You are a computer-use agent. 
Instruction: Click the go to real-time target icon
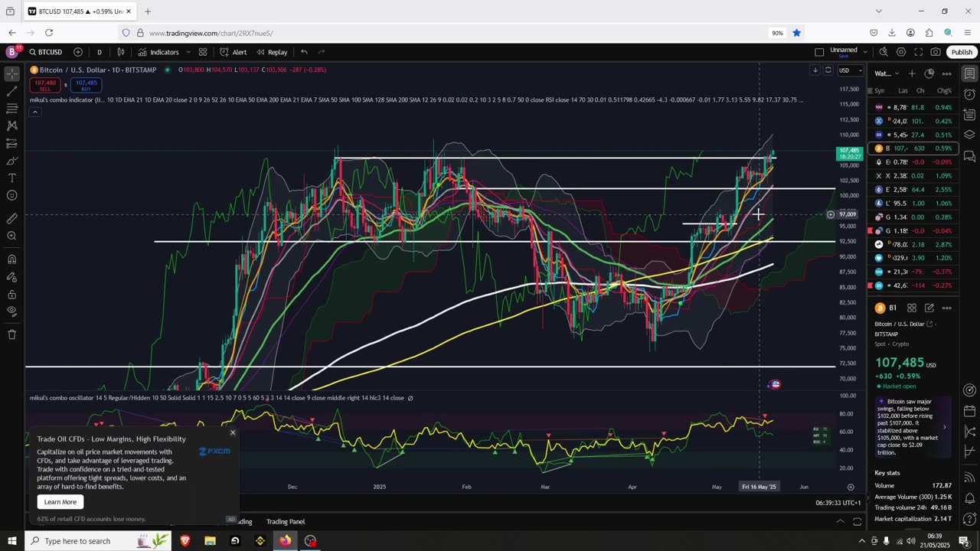[851, 487]
